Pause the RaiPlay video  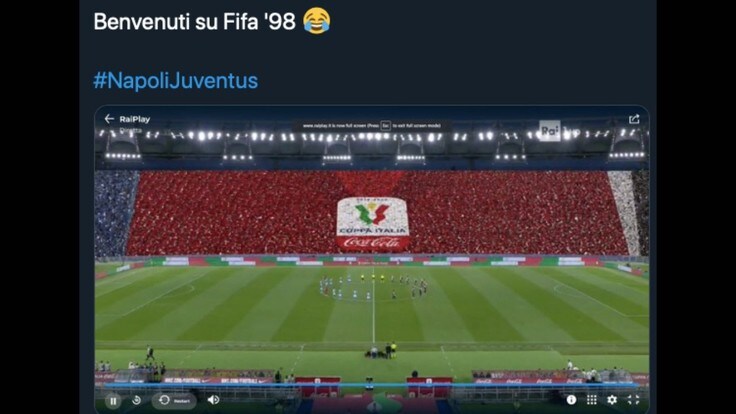[113, 401]
